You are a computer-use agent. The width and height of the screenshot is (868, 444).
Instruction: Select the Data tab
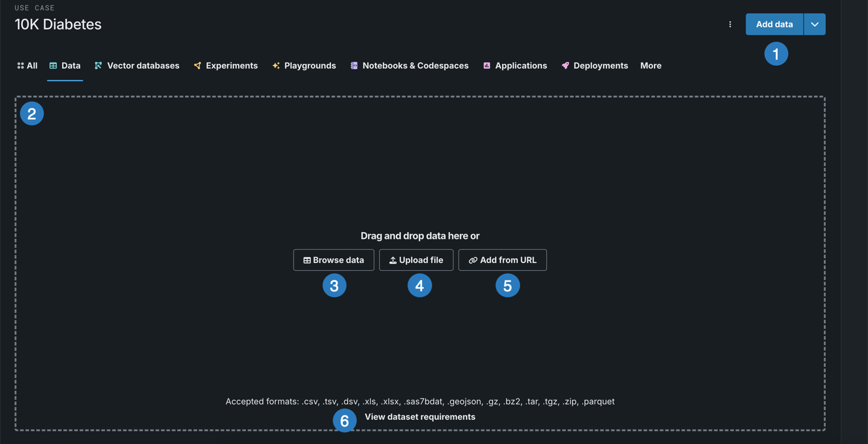click(65, 66)
